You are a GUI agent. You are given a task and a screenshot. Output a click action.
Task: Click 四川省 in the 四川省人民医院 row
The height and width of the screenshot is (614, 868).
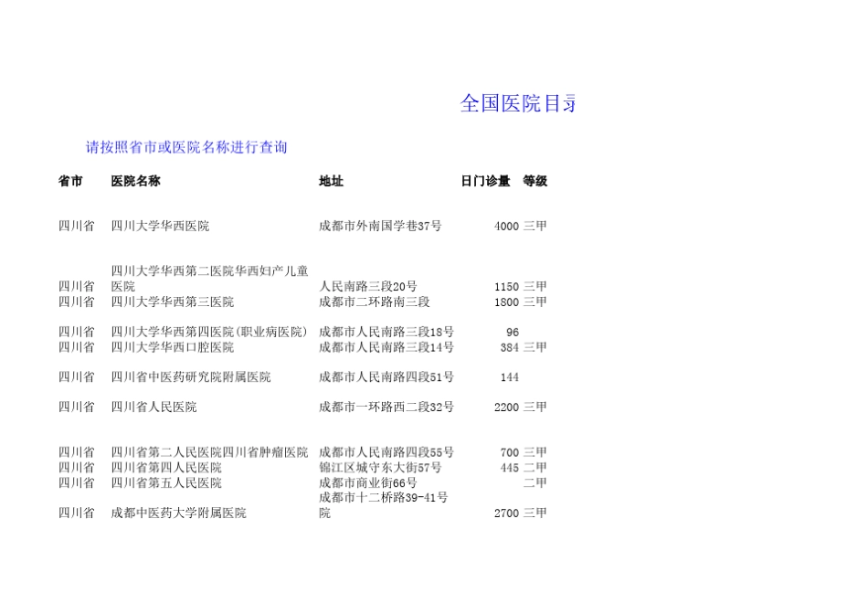point(77,407)
